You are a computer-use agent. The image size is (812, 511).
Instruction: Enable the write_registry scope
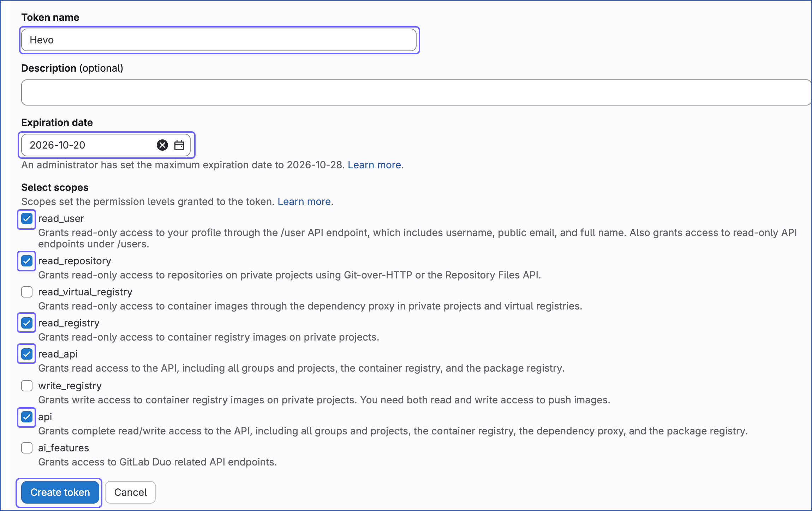[x=26, y=386]
